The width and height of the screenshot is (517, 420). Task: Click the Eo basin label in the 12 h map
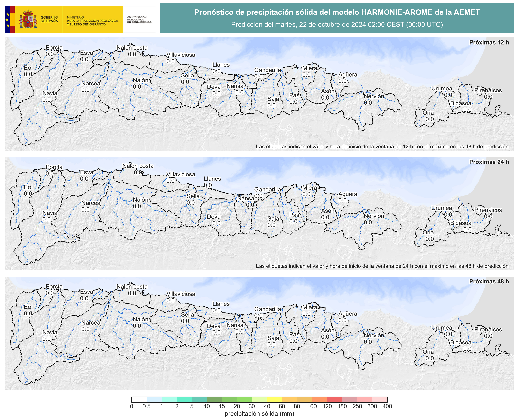(x=28, y=68)
